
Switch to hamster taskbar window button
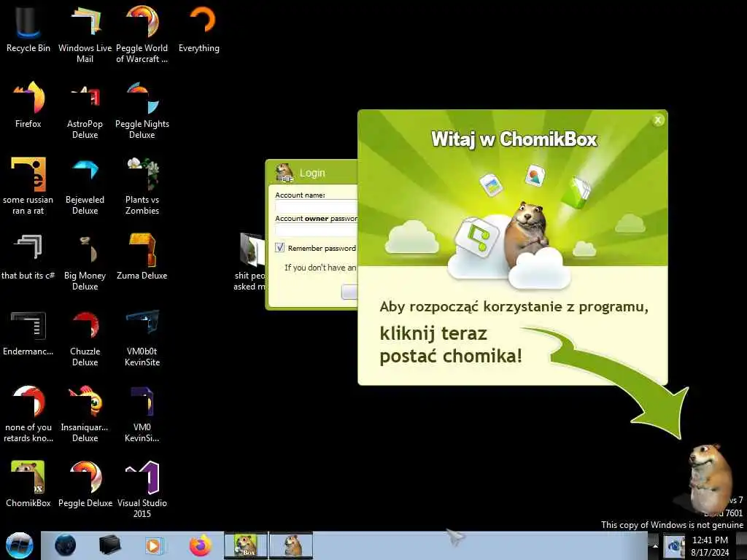[x=291, y=545]
